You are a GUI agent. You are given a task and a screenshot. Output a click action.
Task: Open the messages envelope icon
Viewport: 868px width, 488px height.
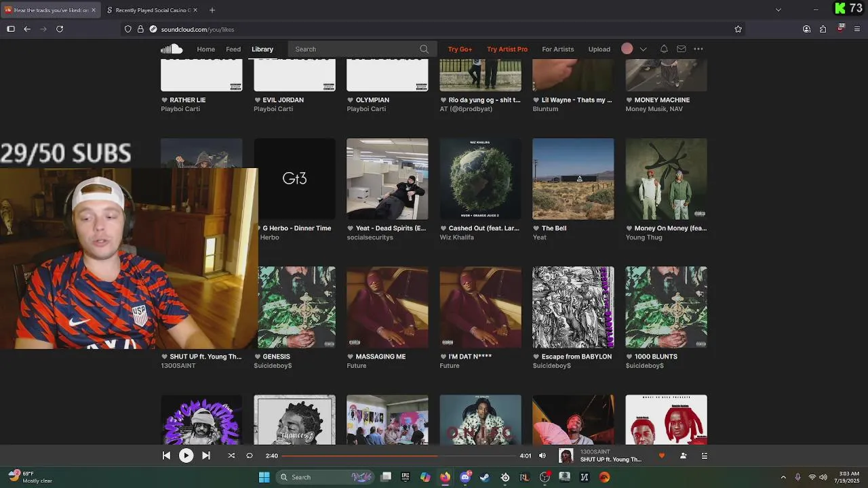tap(682, 49)
